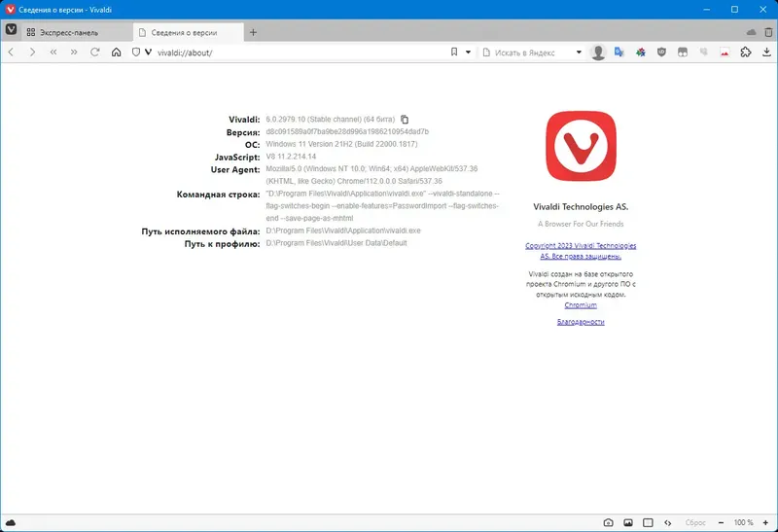Open the shield site-info badge
778x532 pixels.
(x=136, y=53)
